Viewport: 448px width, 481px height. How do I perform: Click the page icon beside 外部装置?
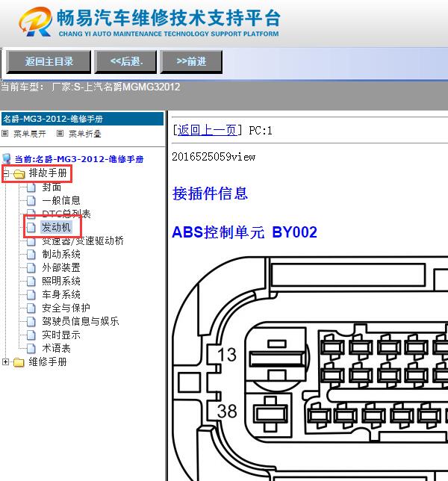pos(31,268)
